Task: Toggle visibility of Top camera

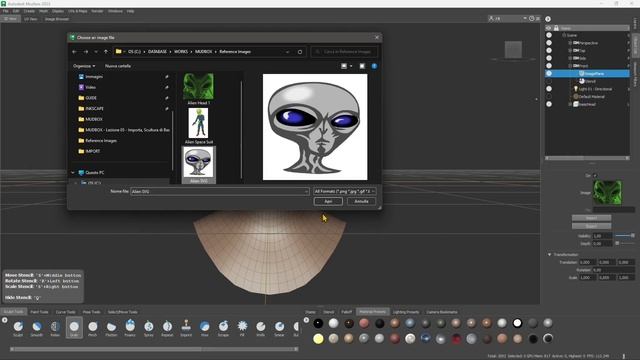Action: tap(549, 51)
